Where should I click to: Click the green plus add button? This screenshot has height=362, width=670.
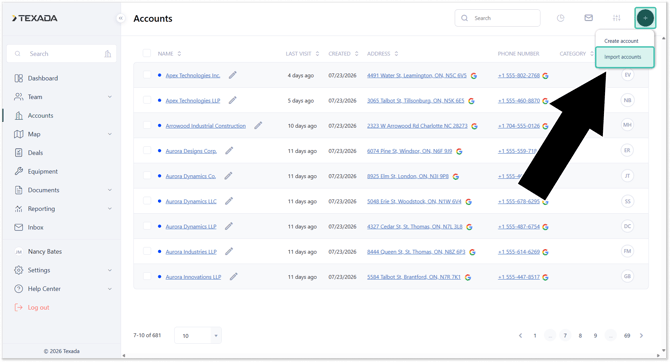pyautogui.click(x=645, y=18)
